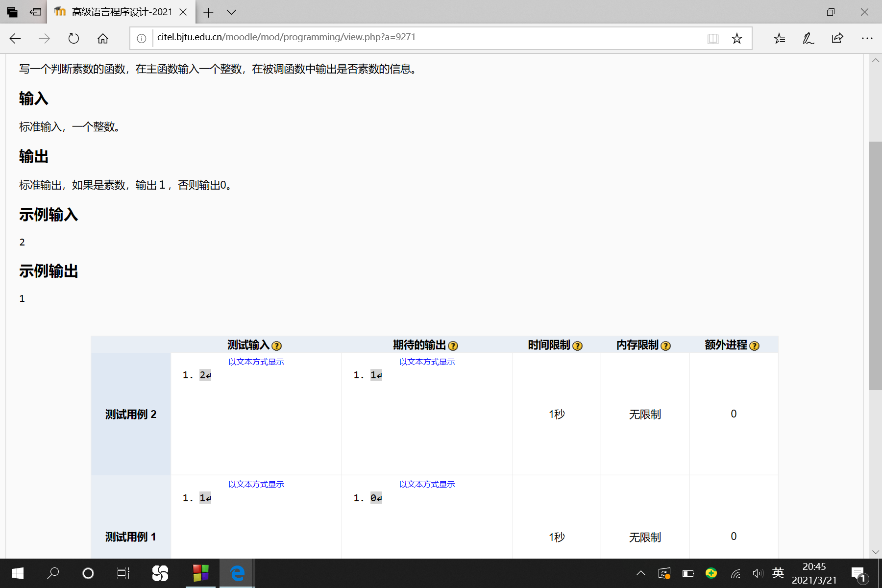Click the browser Forward arrow
882x588 pixels.
pyautogui.click(x=44, y=39)
